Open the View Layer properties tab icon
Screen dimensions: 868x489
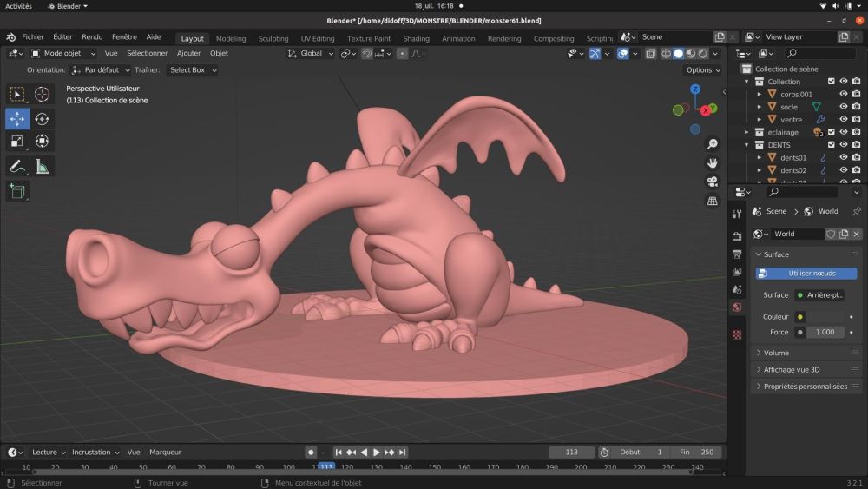click(x=737, y=272)
